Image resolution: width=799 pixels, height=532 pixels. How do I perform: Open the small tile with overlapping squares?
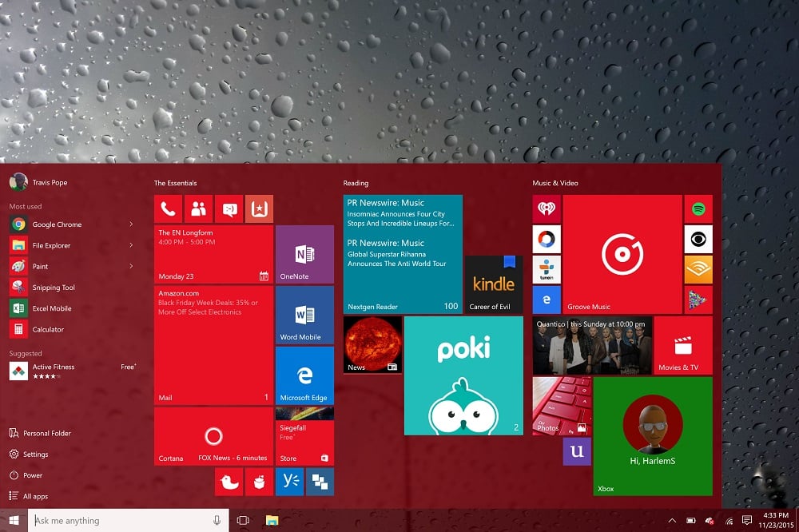point(320,482)
